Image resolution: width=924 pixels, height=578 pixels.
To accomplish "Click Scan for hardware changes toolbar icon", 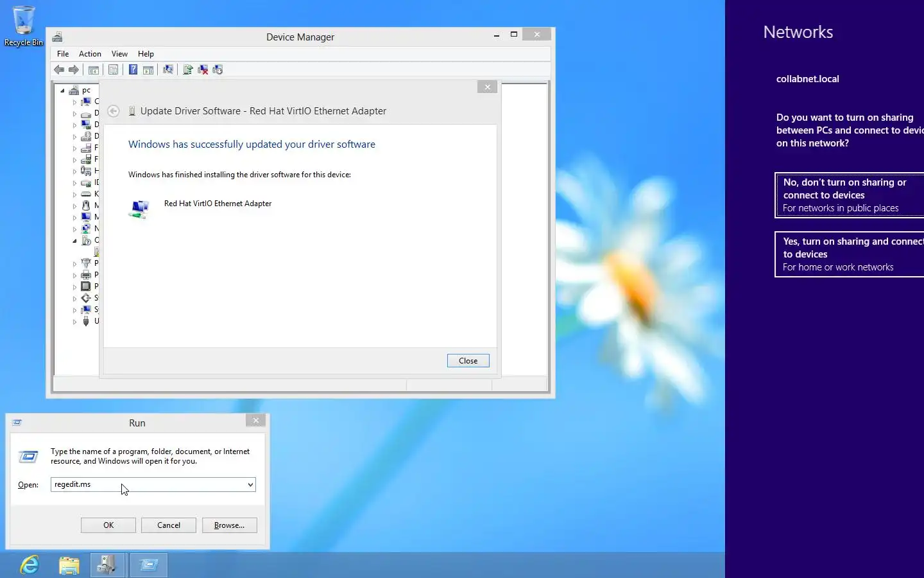I will (168, 69).
